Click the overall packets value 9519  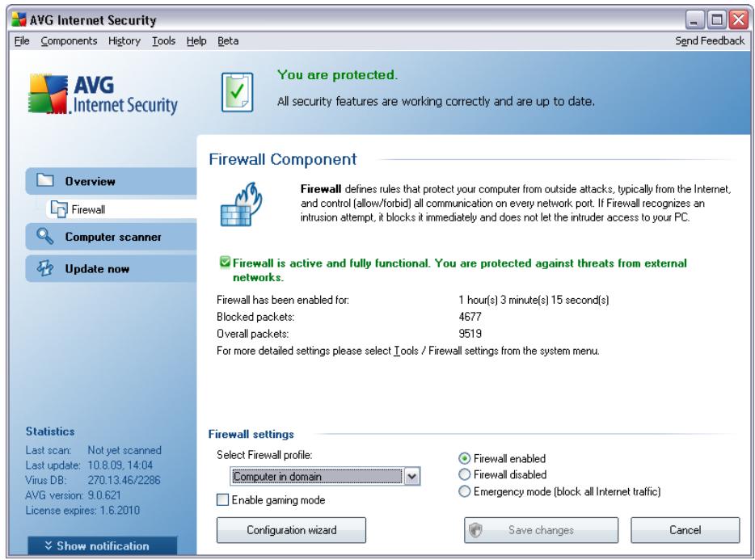(x=470, y=334)
